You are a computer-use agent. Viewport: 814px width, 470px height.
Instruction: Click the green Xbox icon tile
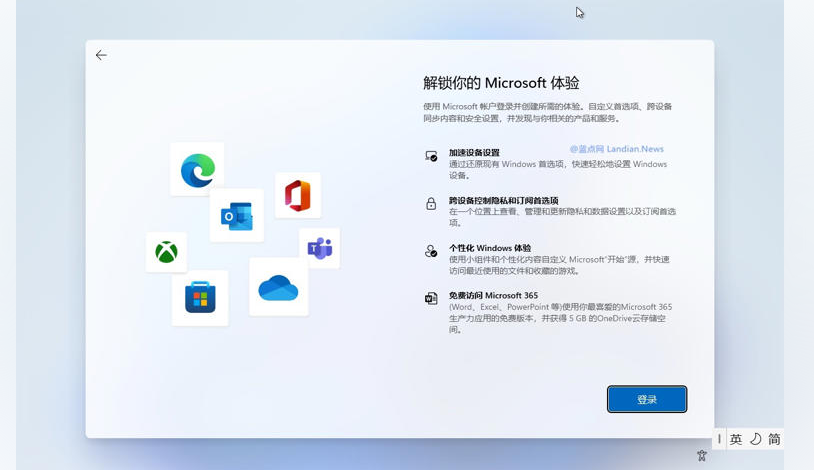point(166,253)
